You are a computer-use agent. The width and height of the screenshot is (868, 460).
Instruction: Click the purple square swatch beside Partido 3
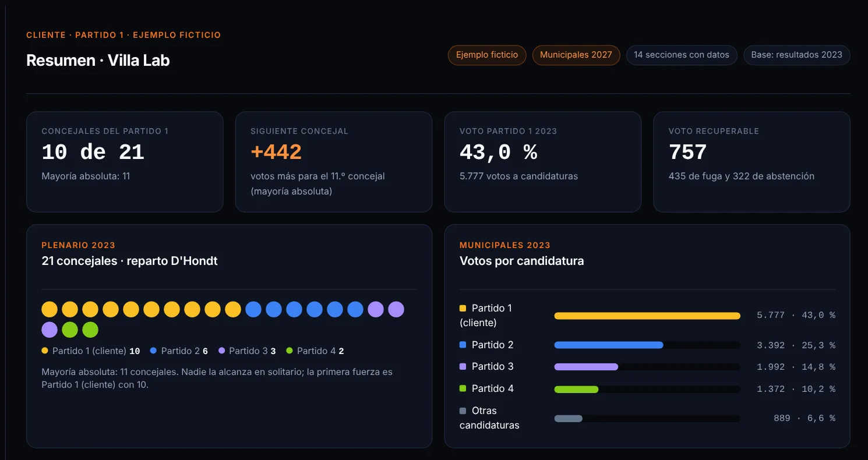463,366
